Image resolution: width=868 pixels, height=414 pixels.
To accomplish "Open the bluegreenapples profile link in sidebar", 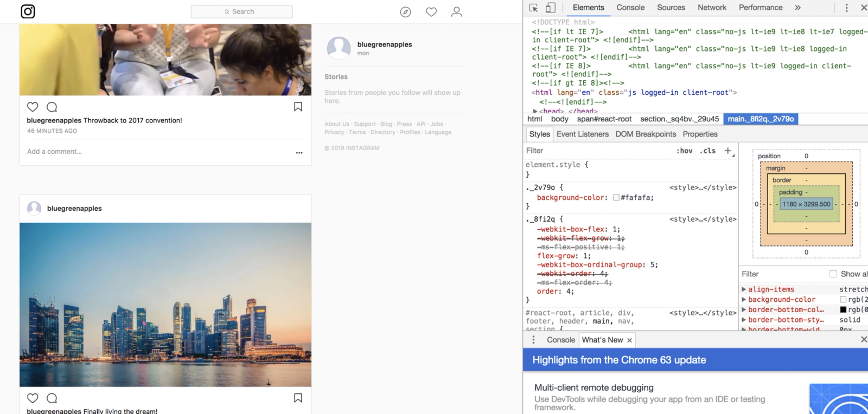I will pos(385,44).
